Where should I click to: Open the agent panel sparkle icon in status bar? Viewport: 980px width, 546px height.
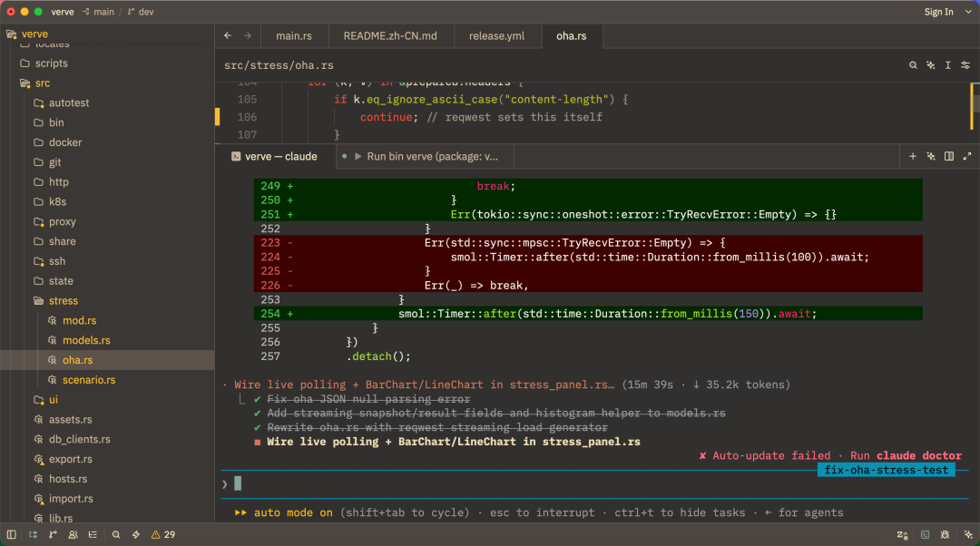click(x=968, y=535)
